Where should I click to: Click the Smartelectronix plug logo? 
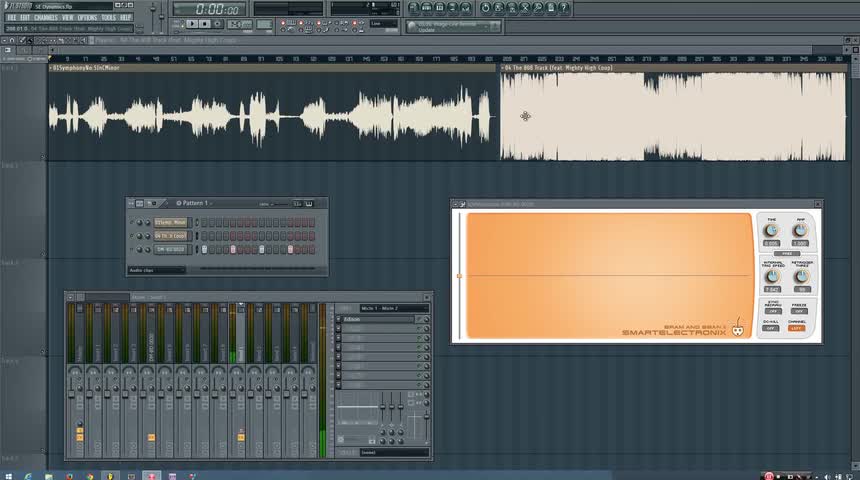(x=738, y=329)
